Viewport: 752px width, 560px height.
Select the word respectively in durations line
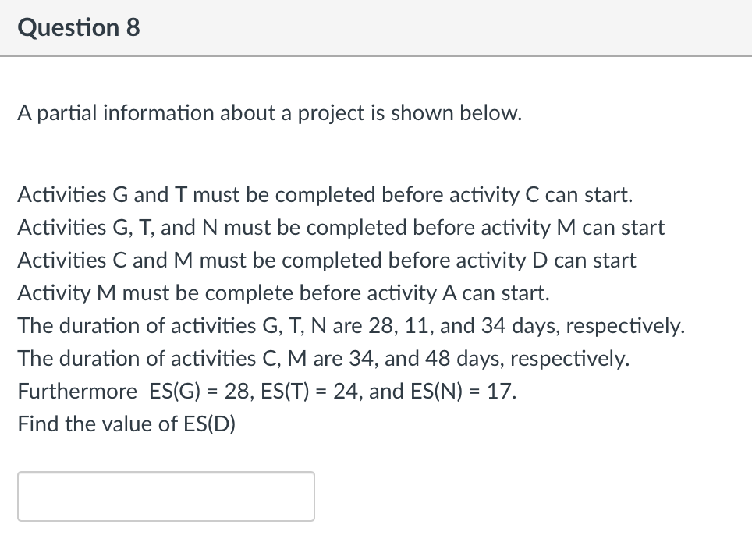click(x=626, y=326)
